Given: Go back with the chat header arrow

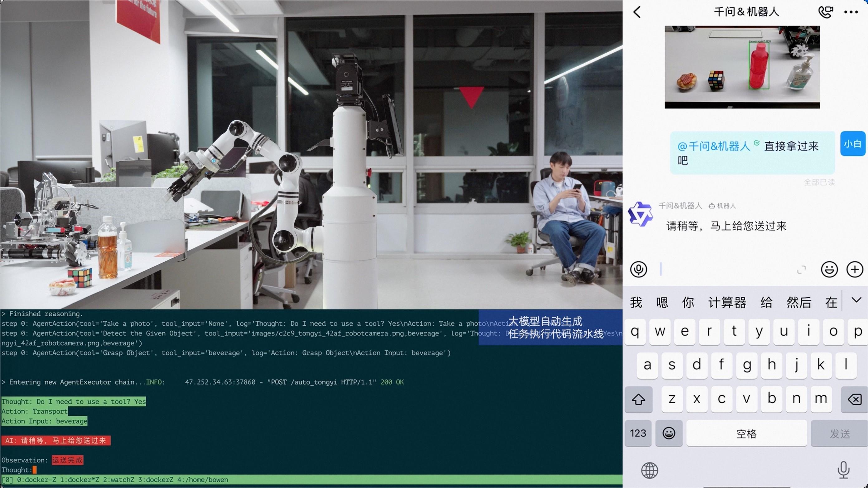Looking at the screenshot, I should [x=637, y=12].
